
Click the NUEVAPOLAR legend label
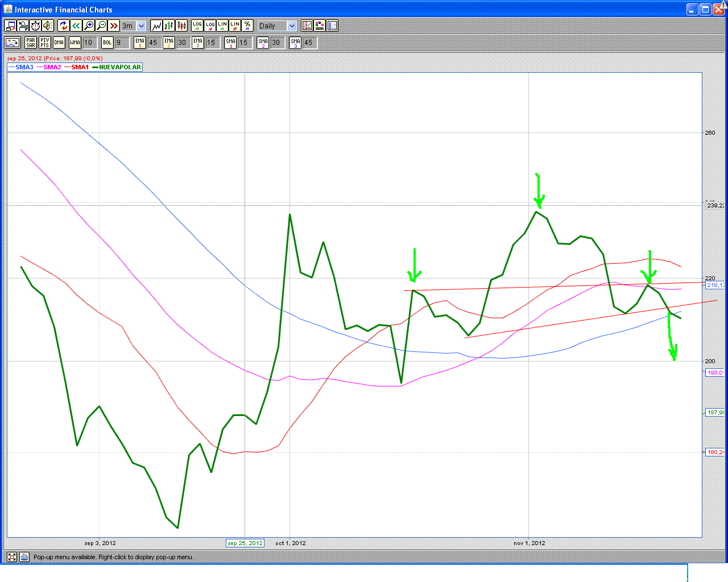120,67
